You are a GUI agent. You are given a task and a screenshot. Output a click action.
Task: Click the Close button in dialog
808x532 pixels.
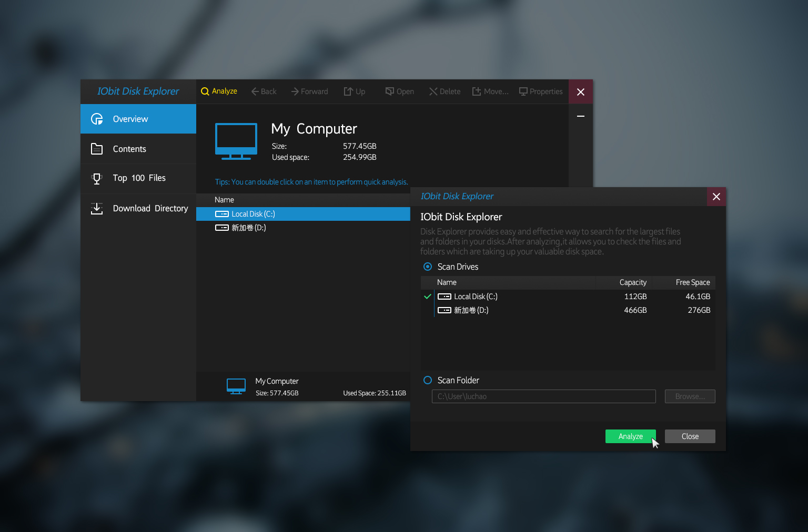[690, 436]
